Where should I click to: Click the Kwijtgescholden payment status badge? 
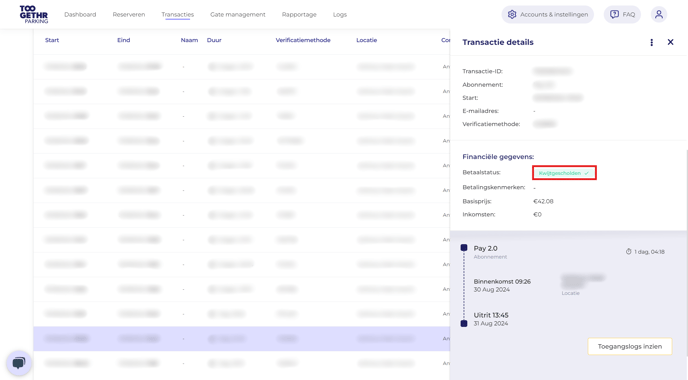(x=564, y=173)
